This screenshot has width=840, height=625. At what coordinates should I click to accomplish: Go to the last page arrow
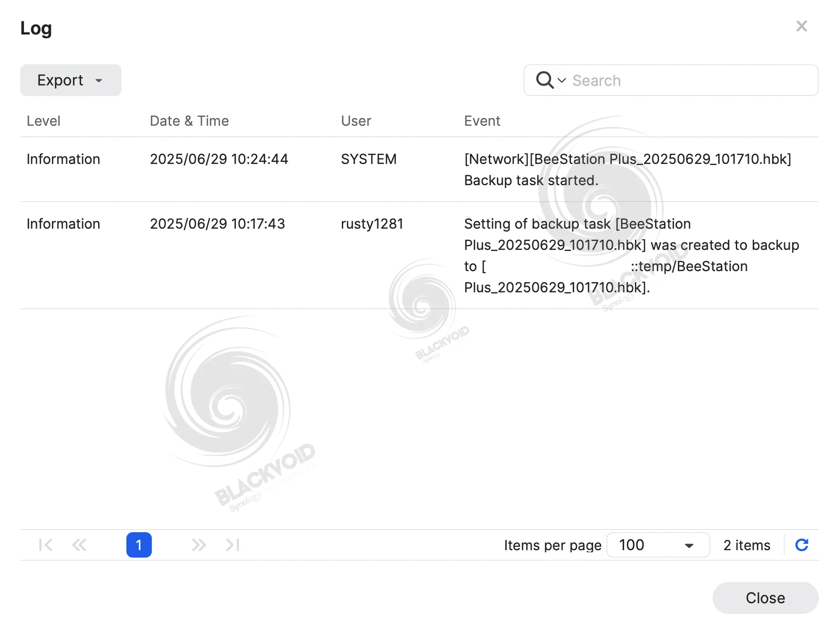(233, 545)
